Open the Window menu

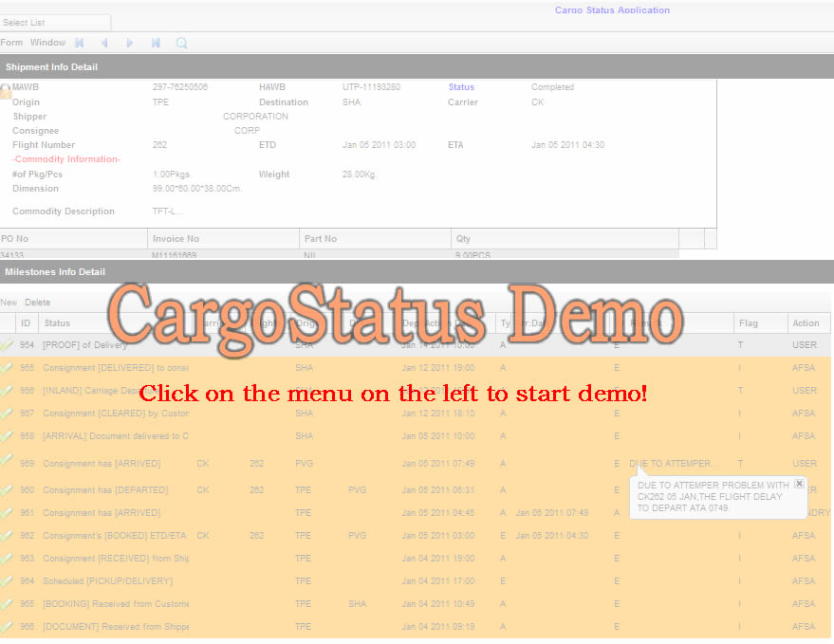47,43
